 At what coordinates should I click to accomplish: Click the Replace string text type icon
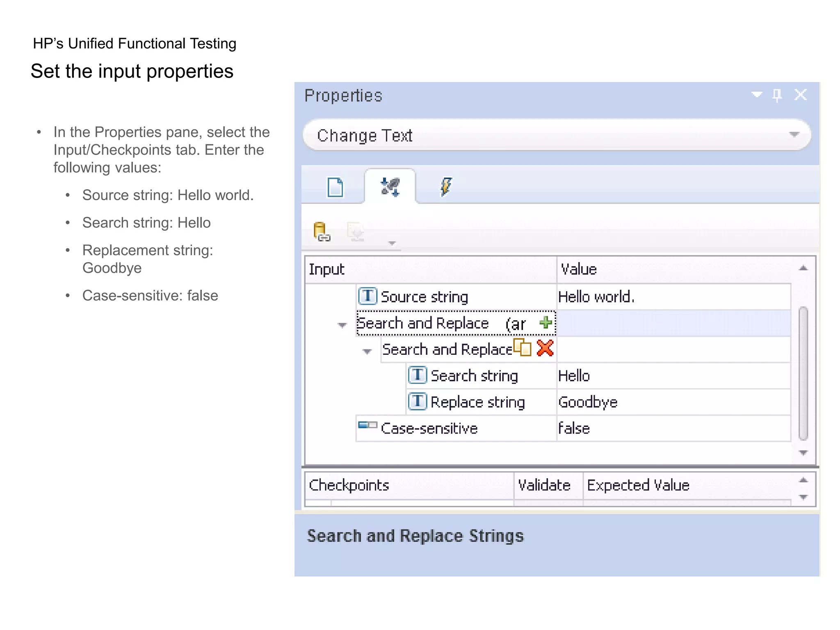click(418, 401)
